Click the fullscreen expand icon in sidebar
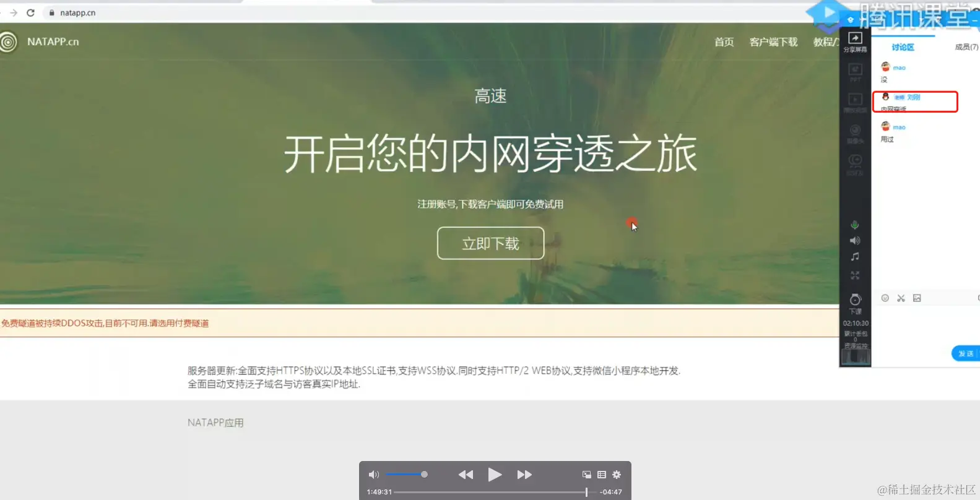The image size is (980, 500). (x=855, y=275)
